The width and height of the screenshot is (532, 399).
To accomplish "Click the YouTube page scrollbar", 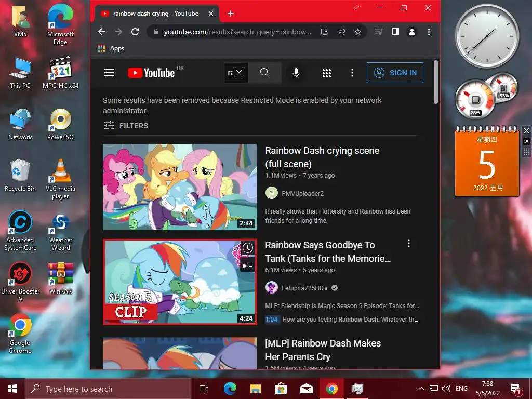I will tap(436, 82).
